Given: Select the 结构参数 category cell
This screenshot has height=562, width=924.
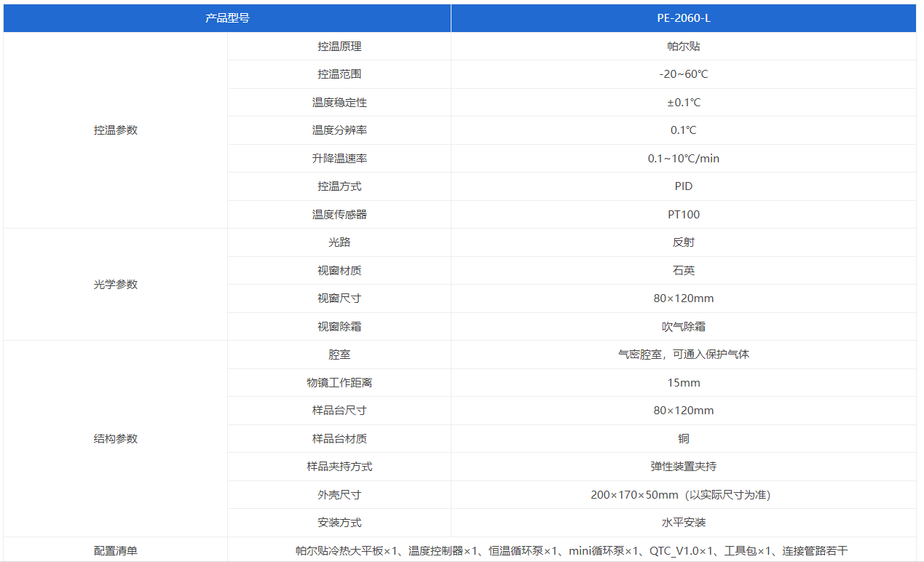Looking at the screenshot, I should pyautogui.click(x=115, y=439).
